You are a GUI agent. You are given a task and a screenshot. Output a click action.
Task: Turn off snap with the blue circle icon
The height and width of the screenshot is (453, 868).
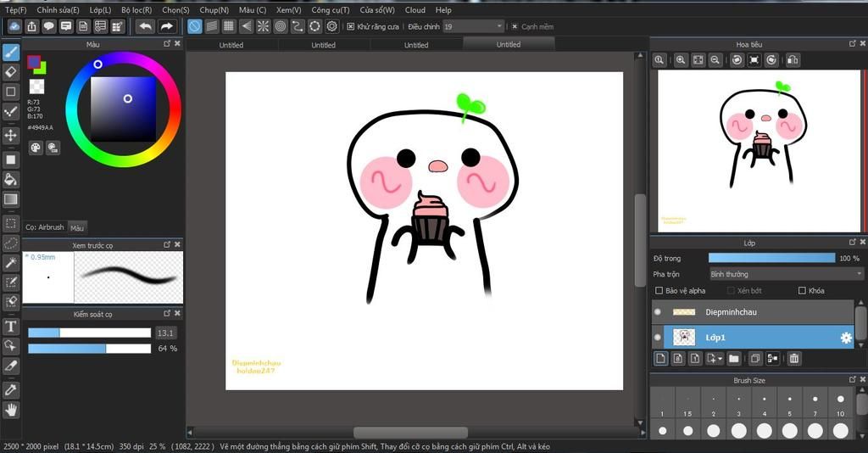click(194, 26)
